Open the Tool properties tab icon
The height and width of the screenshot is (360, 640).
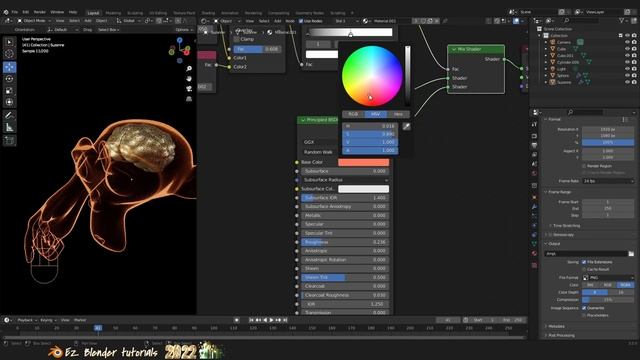pos(534,124)
